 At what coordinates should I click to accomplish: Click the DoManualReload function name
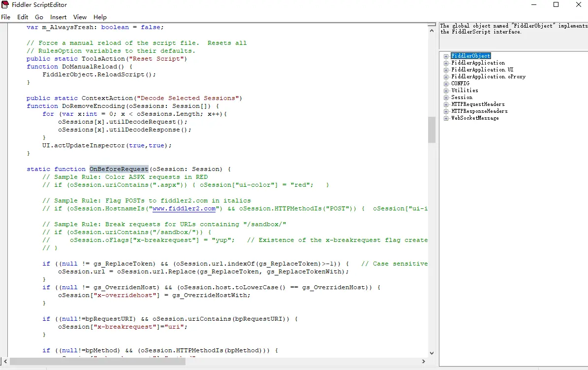(x=90, y=67)
